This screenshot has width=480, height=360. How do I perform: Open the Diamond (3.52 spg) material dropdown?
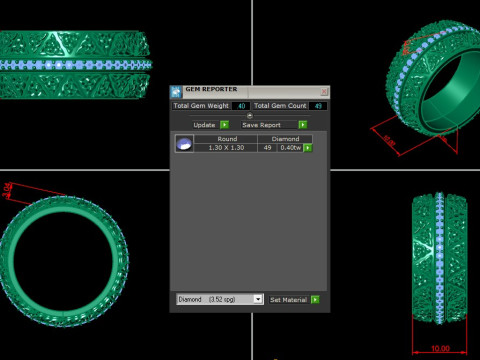[x=220, y=299]
